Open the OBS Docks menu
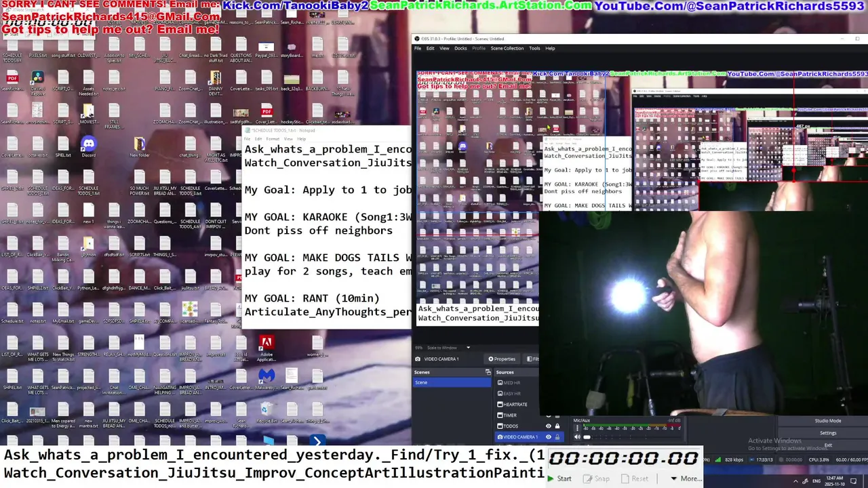 [x=460, y=48]
